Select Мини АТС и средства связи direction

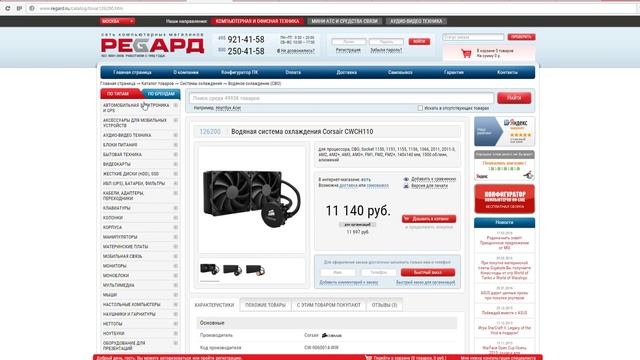click(x=344, y=21)
